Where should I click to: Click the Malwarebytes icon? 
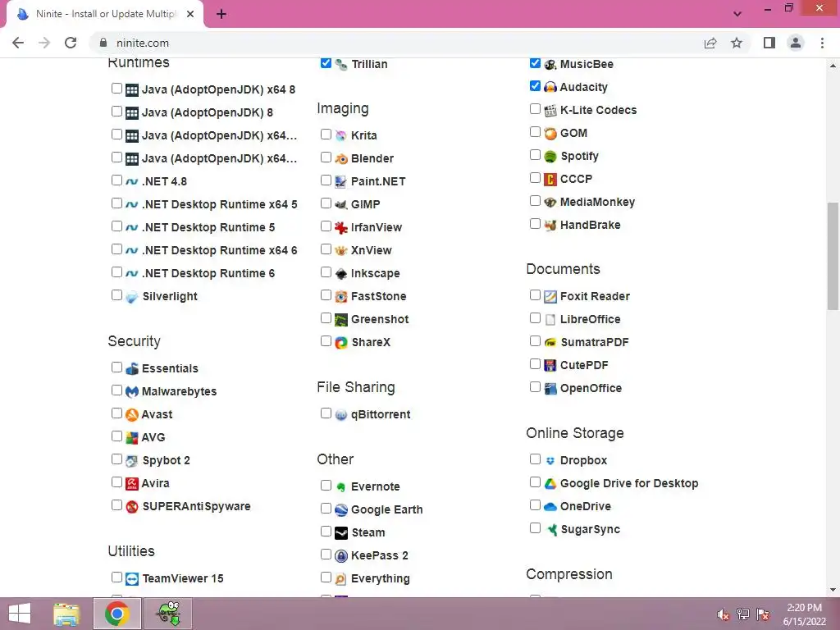tap(132, 391)
